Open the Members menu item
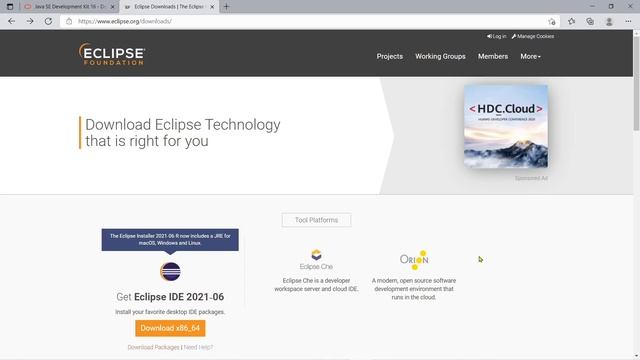 click(x=493, y=56)
